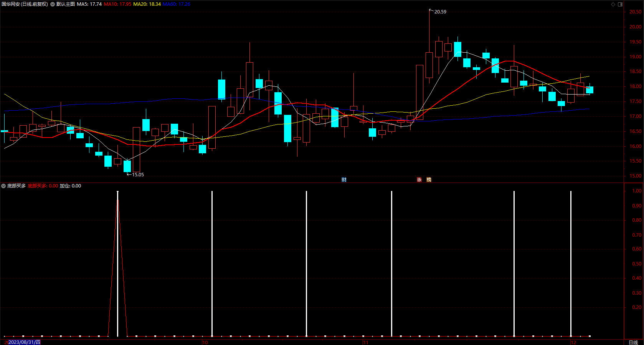The image size is (644, 345).
Task: Click the 11 month marker on time axis
Action: click(x=365, y=342)
